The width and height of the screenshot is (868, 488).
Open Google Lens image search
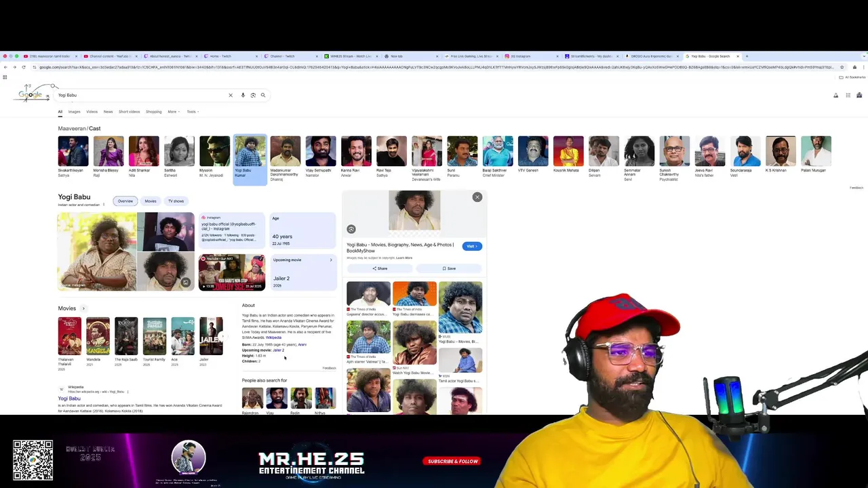coord(253,95)
